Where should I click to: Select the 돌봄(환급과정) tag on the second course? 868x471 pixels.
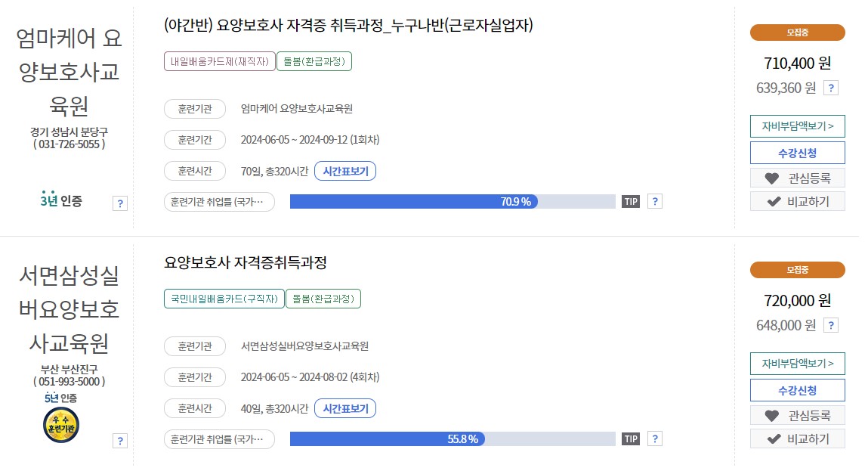pyautogui.click(x=323, y=299)
